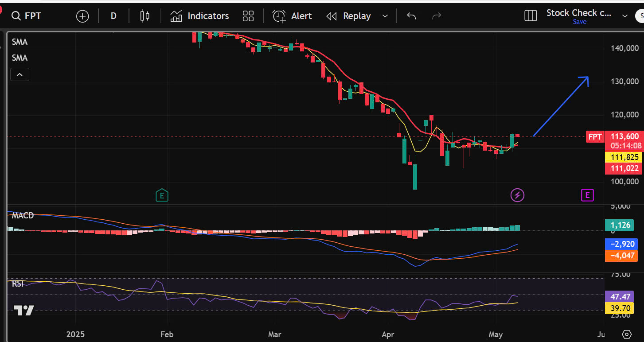This screenshot has height=342, width=644.
Task: Select the RSI indicator label
Action: click(x=18, y=284)
